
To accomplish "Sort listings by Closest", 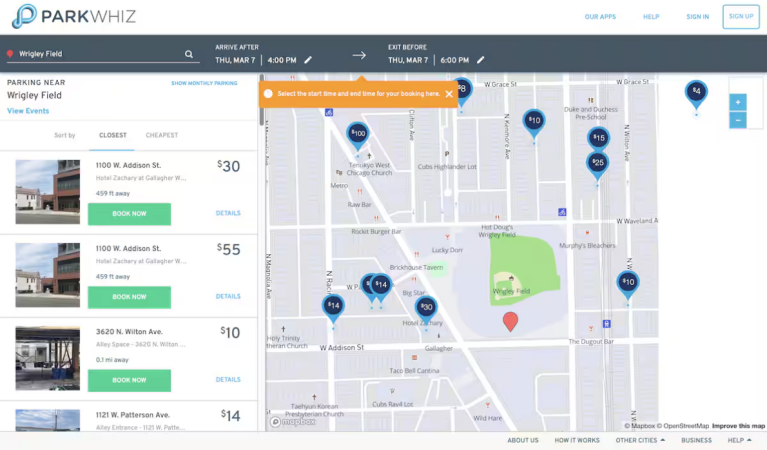I will coord(113,135).
